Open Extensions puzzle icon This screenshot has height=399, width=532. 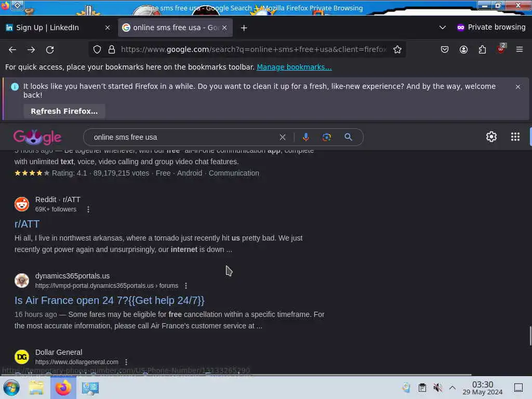(482, 49)
